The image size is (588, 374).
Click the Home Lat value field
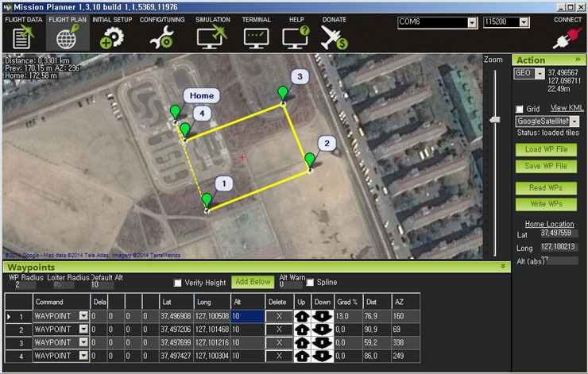click(x=559, y=233)
